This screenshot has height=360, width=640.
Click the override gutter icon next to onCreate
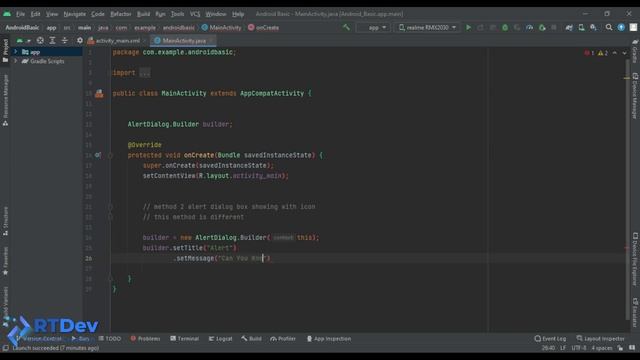[x=98, y=155]
